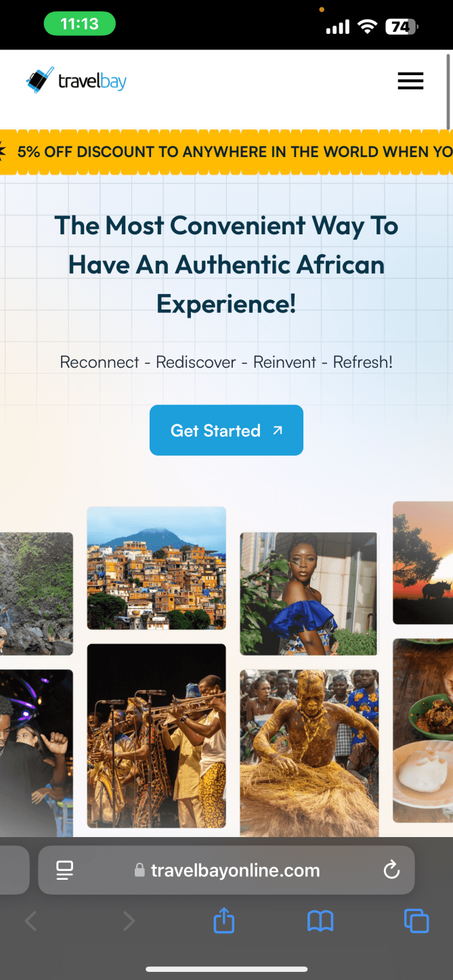Go forward with the Safari forward arrow
Screen dimensions: 453x980
(129, 921)
